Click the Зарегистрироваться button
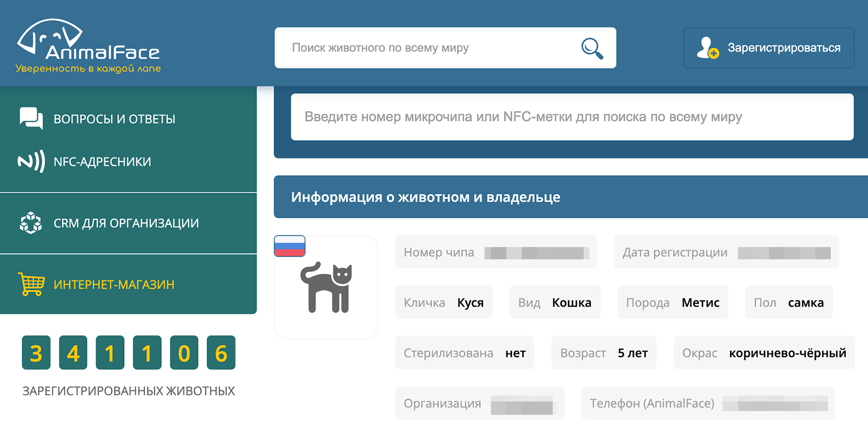This screenshot has height=443, width=868. tap(769, 48)
